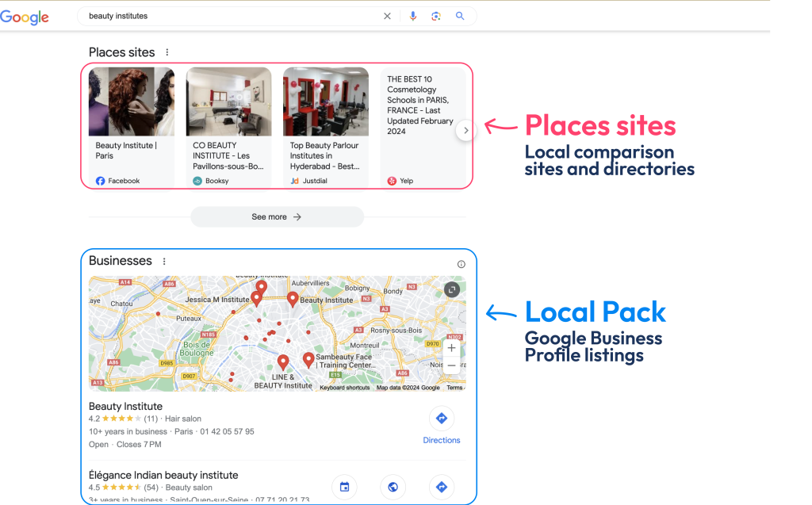Image resolution: width=812 pixels, height=505 pixels.
Task: Click the "Businesses" heading
Action: [121, 261]
